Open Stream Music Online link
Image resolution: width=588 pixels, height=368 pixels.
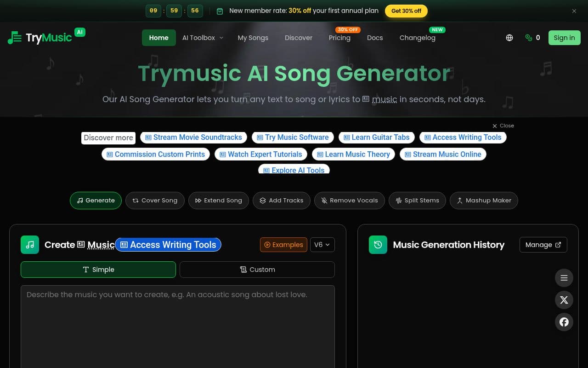click(443, 154)
